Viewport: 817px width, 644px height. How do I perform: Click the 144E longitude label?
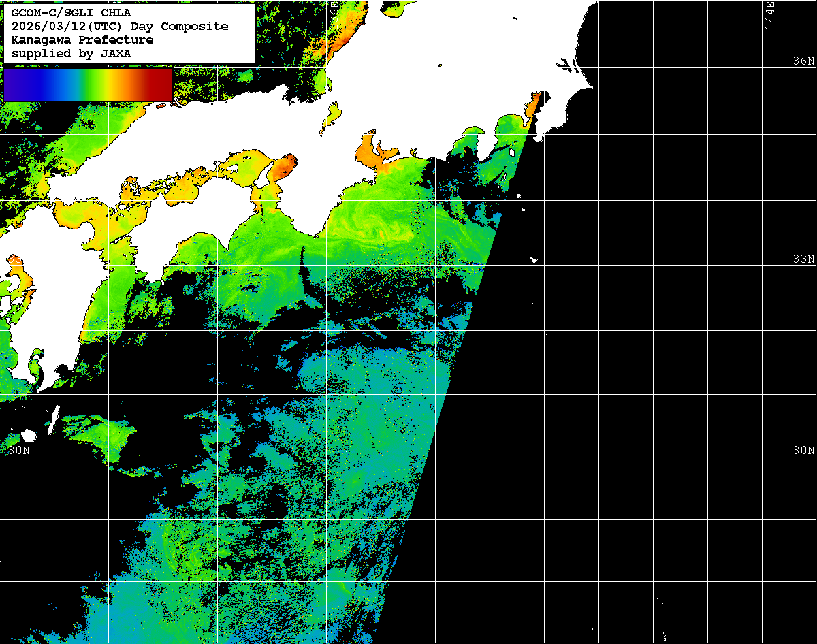pyautogui.click(x=769, y=15)
